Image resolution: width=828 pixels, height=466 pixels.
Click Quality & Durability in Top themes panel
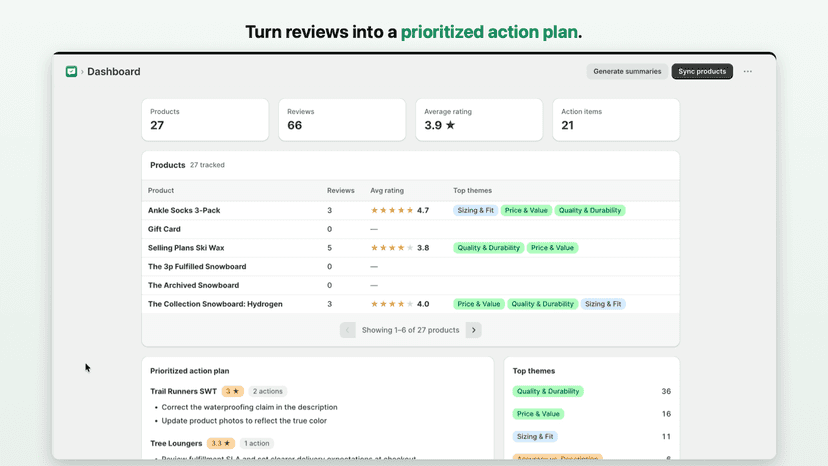coord(548,392)
